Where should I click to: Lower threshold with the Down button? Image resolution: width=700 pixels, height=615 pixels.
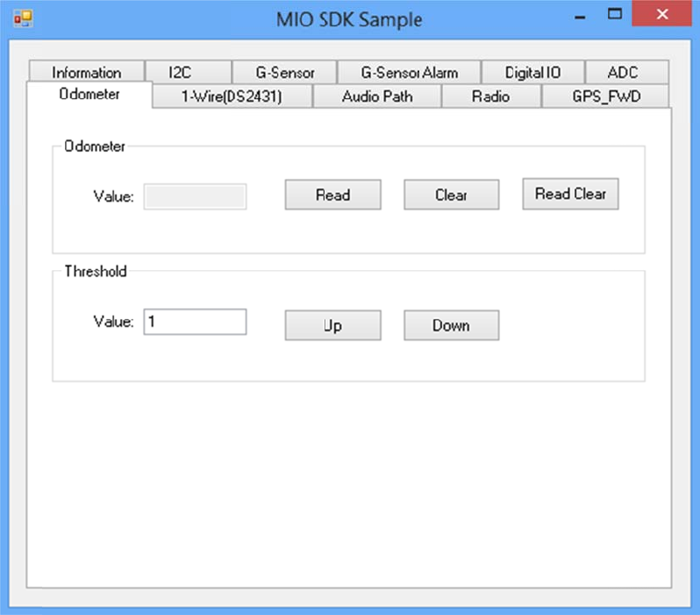452,325
